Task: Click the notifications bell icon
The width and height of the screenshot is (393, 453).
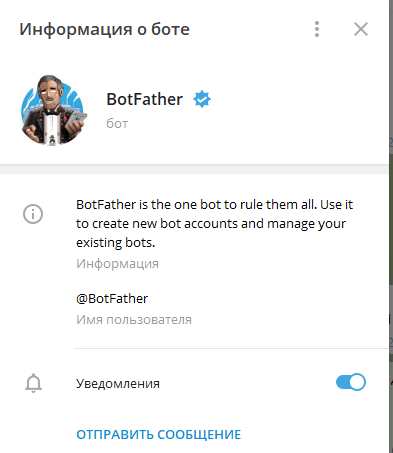Action: coord(33,383)
